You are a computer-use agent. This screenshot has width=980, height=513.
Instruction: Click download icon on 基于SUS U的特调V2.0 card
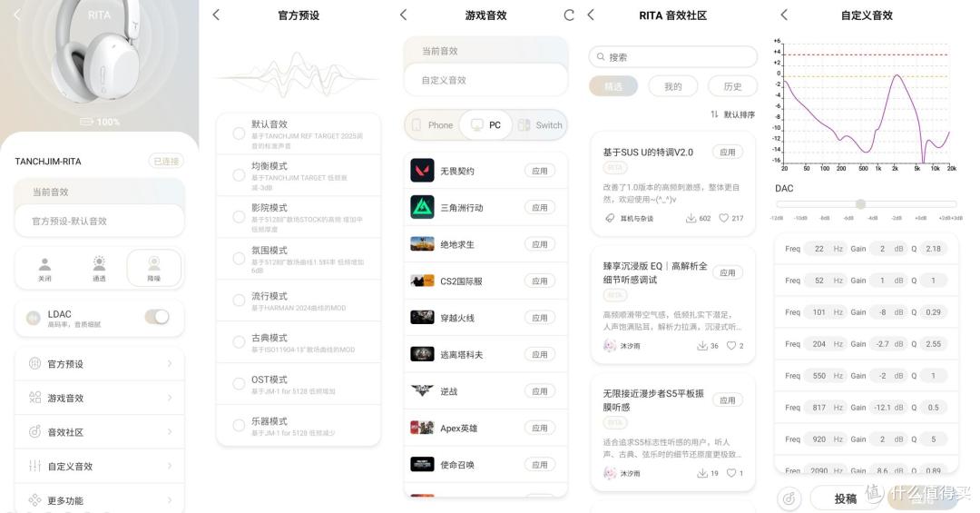click(x=691, y=218)
